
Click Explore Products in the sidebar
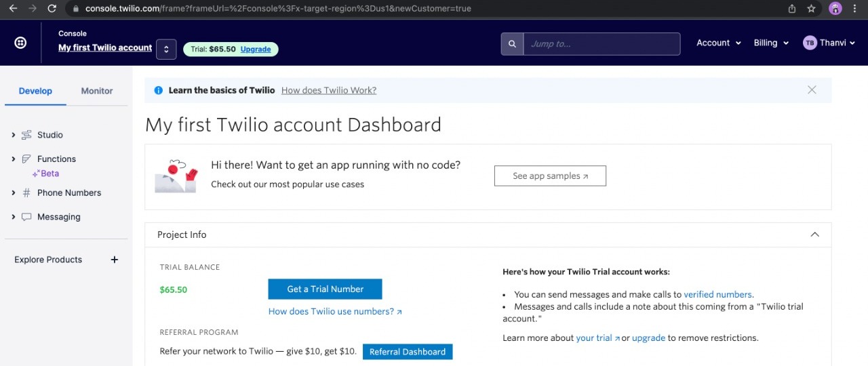pyautogui.click(x=48, y=260)
